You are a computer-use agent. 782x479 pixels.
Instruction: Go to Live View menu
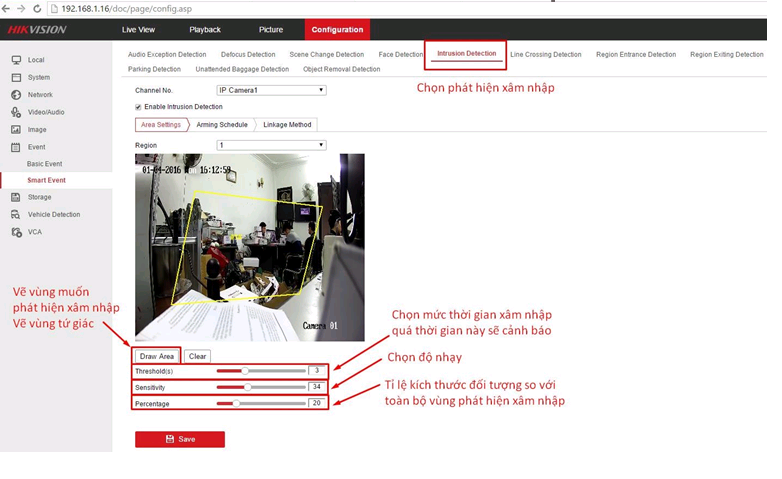(138, 30)
